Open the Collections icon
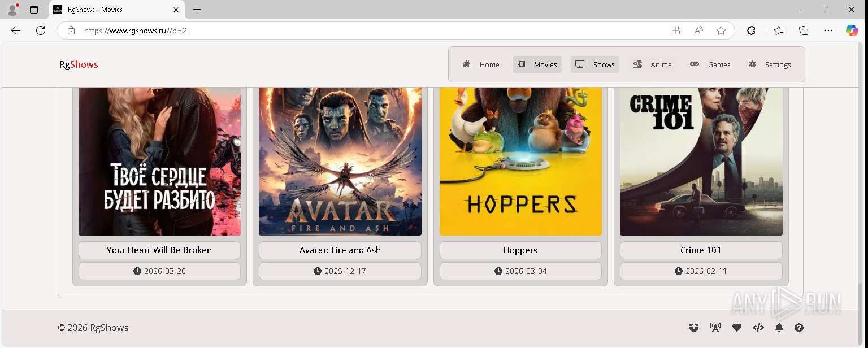This screenshot has width=868, height=348. [x=804, y=31]
